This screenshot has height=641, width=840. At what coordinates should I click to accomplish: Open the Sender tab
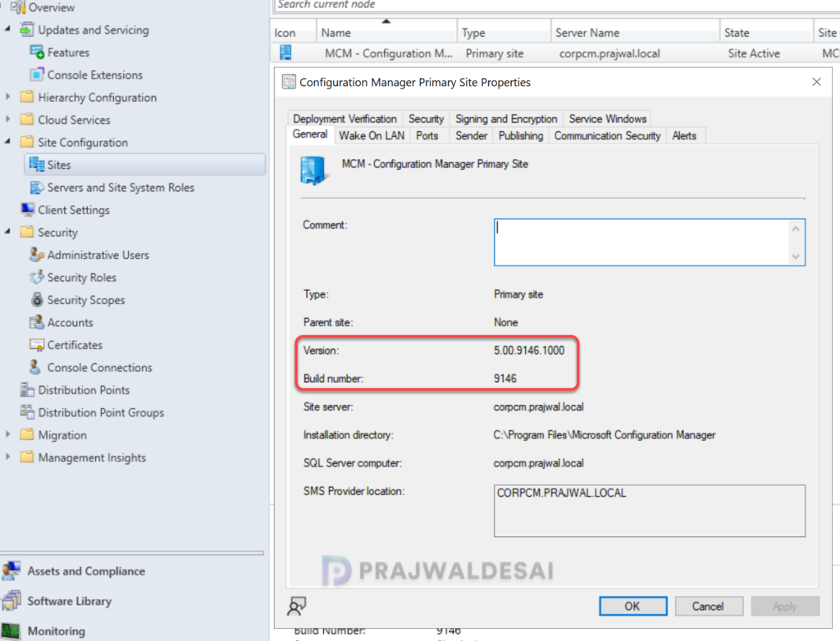pyautogui.click(x=472, y=136)
